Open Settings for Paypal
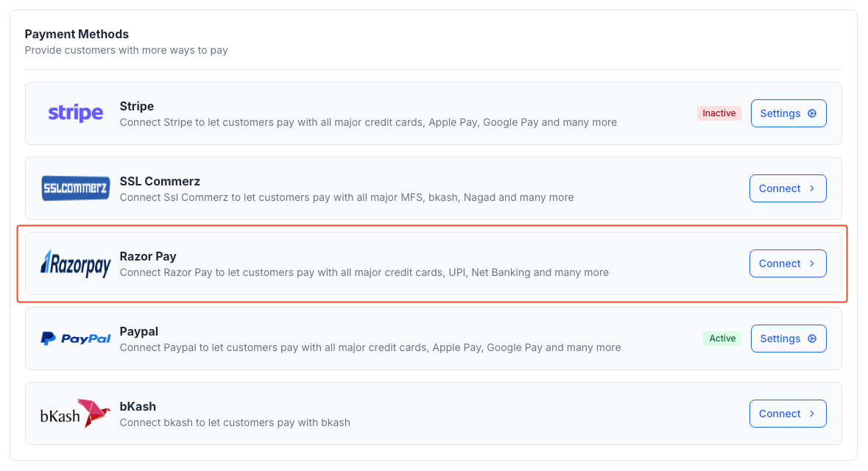868x471 pixels. click(x=788, y=339)
